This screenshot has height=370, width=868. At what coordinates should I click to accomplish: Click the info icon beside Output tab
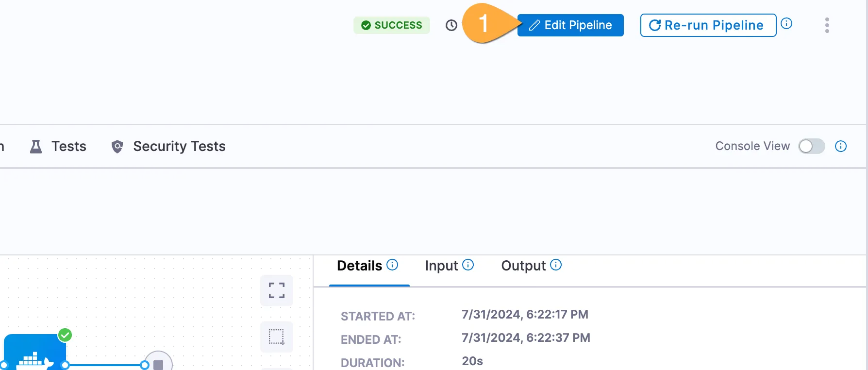coord(556,265)
